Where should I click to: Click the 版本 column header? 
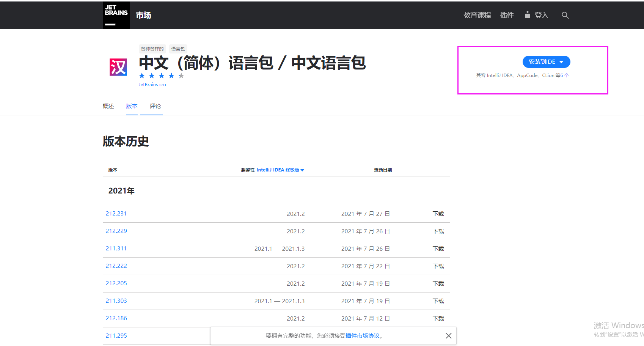[113, 170]
